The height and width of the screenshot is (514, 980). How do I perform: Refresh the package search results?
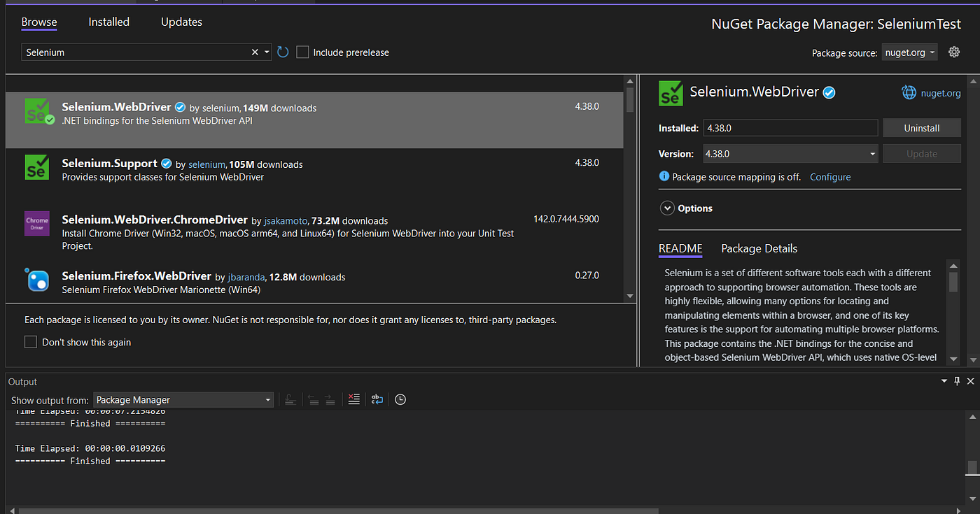(283, 52)
